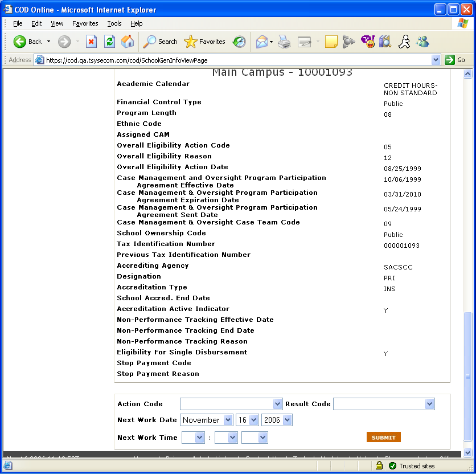Open the Favorites menu
Screen dimensions: 476x474
point(85,23)
